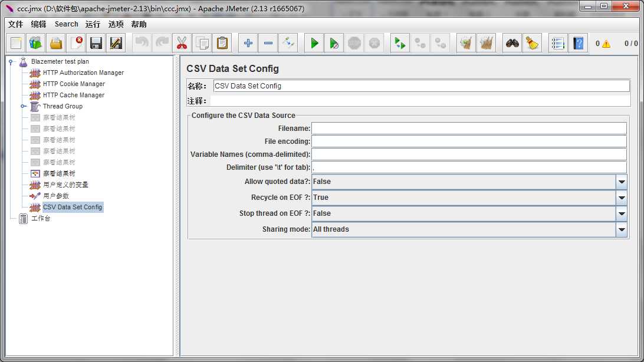Open the Function Helper dialog icon
Viewport: 644px width, 362px height.
point(558,43)
